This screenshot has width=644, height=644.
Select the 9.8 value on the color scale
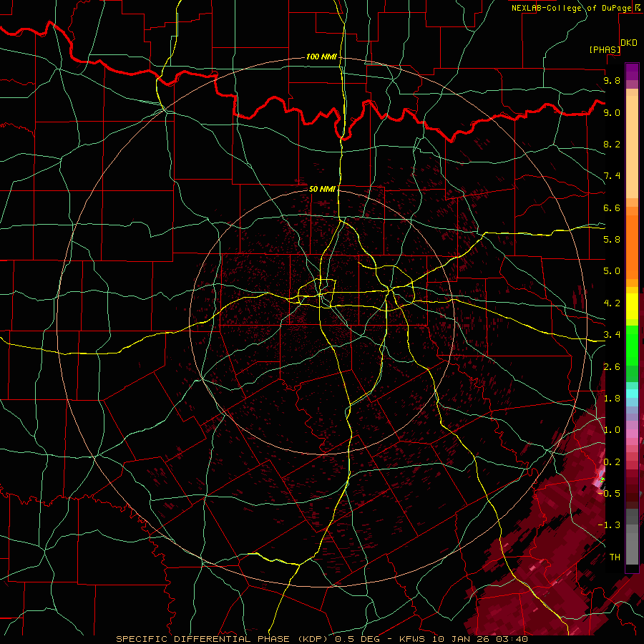pyautogui.click(x=612, y=80)
